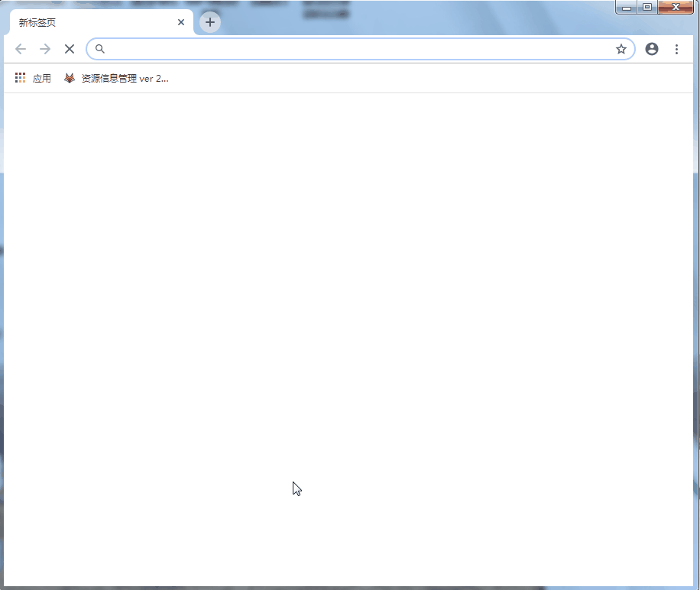Minimize the browser window

tap(627, 7)
